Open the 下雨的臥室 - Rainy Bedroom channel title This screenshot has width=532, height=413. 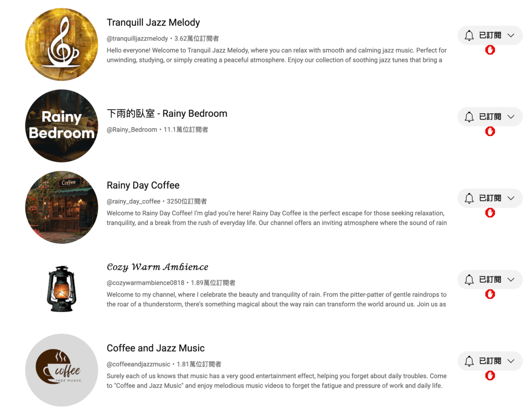[167, 113]
